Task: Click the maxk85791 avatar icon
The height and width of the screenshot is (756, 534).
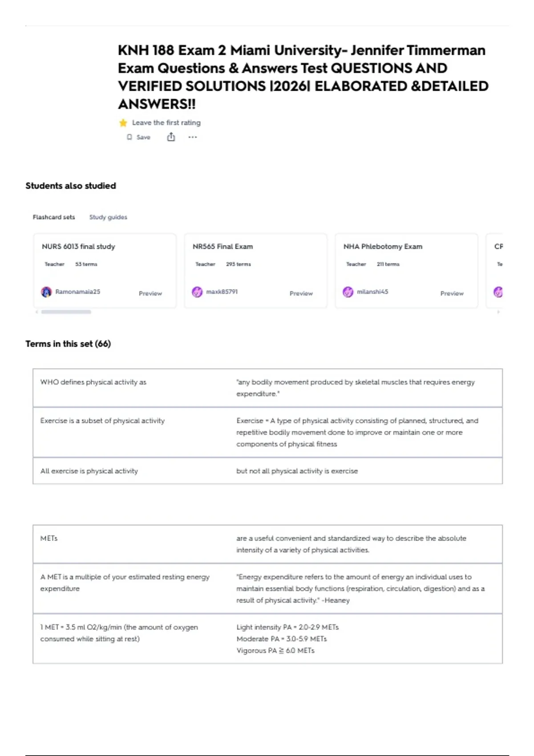Action: [x=197, y=292]
